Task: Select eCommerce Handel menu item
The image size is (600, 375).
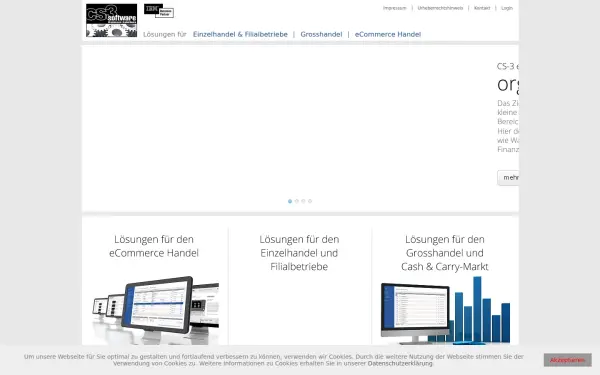Action: click(388, 34)
